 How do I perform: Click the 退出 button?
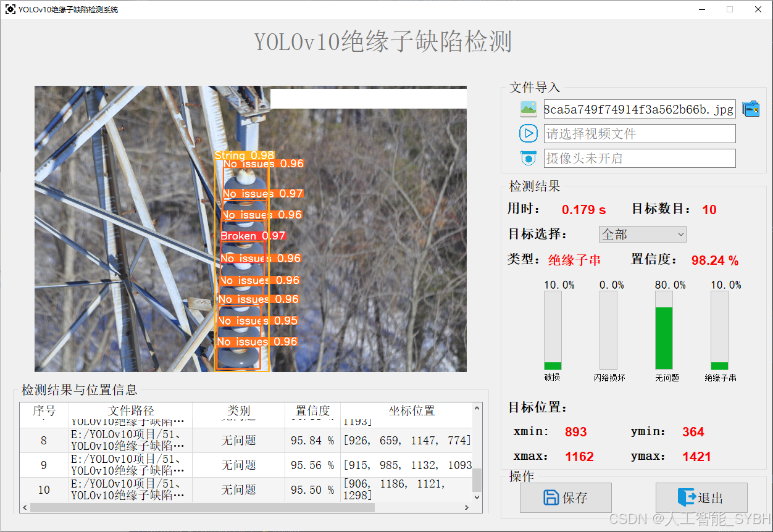(x=701, y=497)
